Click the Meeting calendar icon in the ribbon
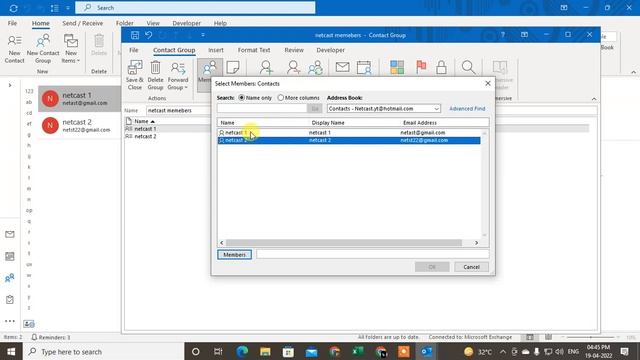The image size is (640, 360). pyautogui.click(x=364, y=67)
